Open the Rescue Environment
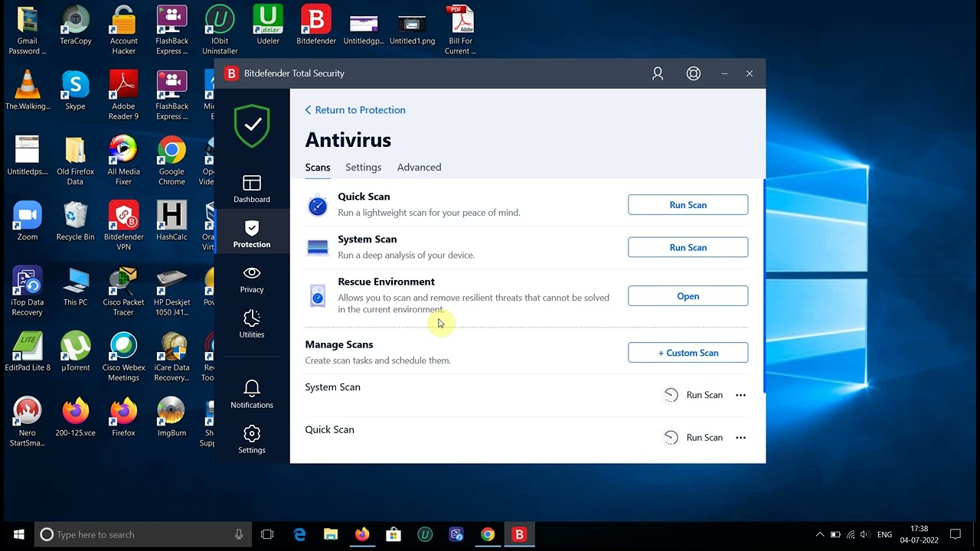Image resolution: width=980 pixels, height=551 pixels. (x=688, y=296)
